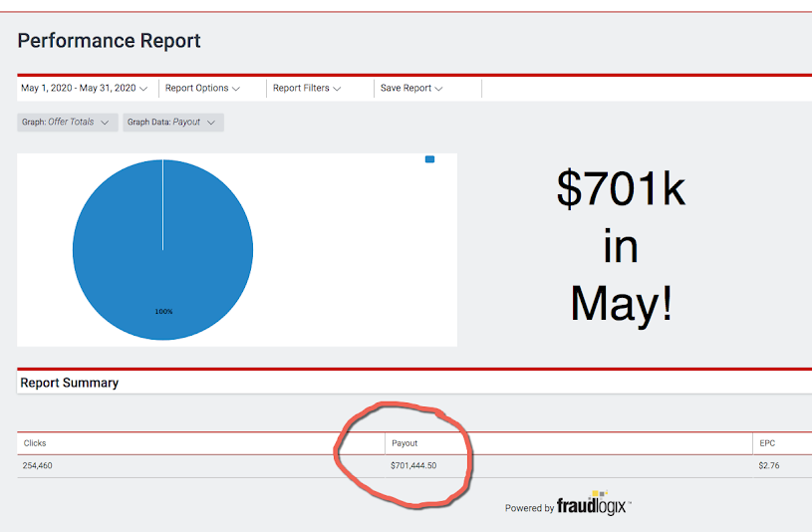Screen dimensions: 812x532
Task: Click the fraudlogix logo
Action: [x=594, y=504]
